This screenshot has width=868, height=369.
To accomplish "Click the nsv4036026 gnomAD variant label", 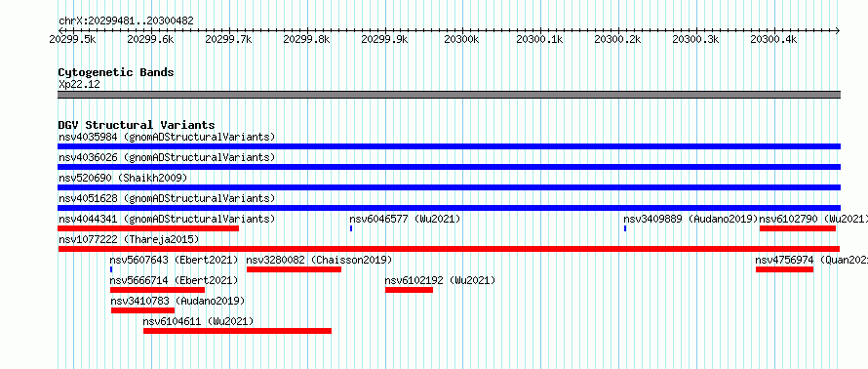I will (x=167, y=157).
